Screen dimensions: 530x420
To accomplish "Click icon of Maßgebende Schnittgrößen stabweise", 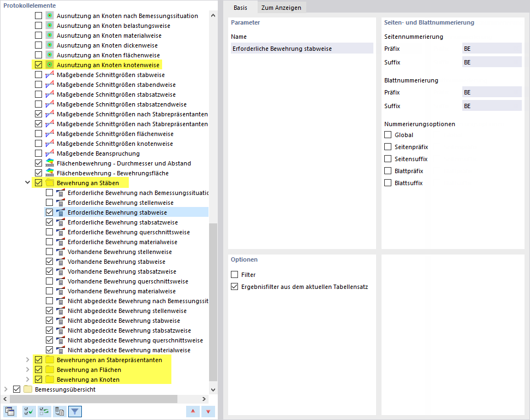I will pos(50,74).
